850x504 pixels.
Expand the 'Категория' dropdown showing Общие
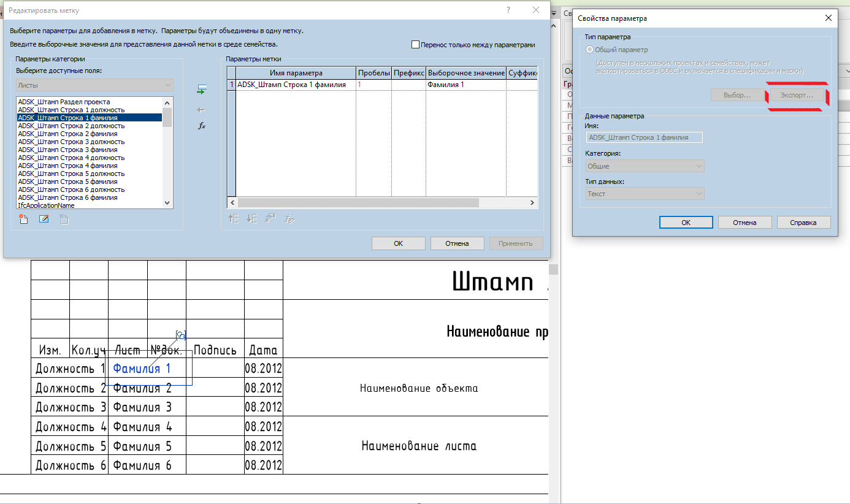(x=645, y=166)
